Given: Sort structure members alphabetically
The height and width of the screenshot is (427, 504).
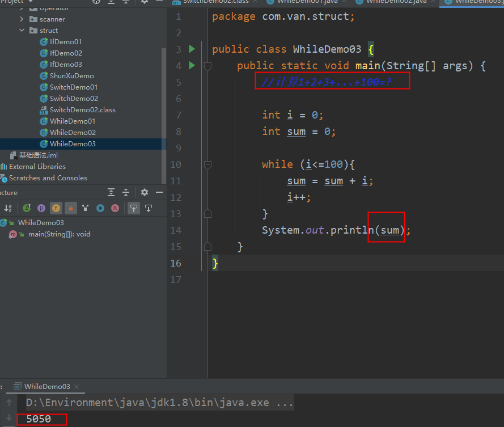Looking at the screenshot, I should point(8,208).
